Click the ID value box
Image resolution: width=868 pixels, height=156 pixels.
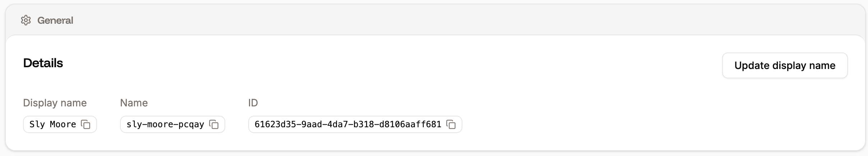click(x=355, y=124)
